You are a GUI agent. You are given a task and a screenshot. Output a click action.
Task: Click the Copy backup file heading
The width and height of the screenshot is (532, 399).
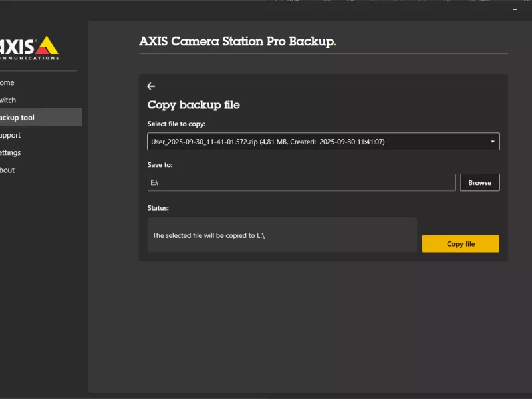click(194, 104)
